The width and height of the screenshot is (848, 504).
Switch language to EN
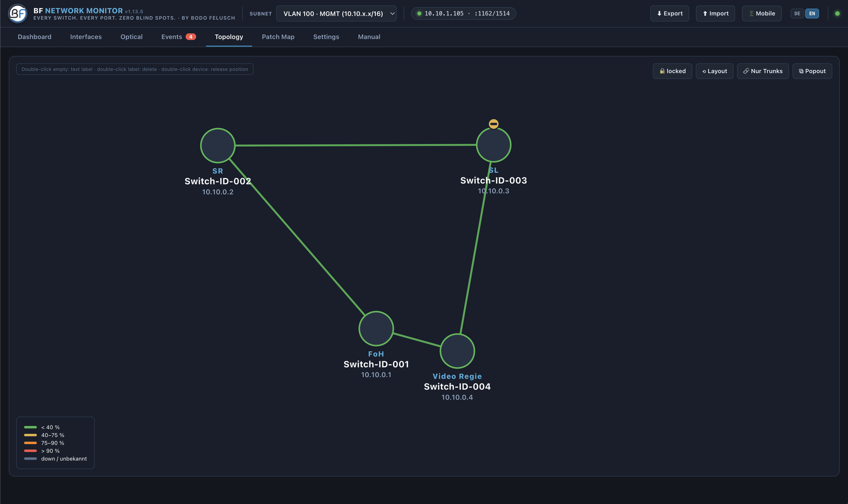(x=812, y=13)
